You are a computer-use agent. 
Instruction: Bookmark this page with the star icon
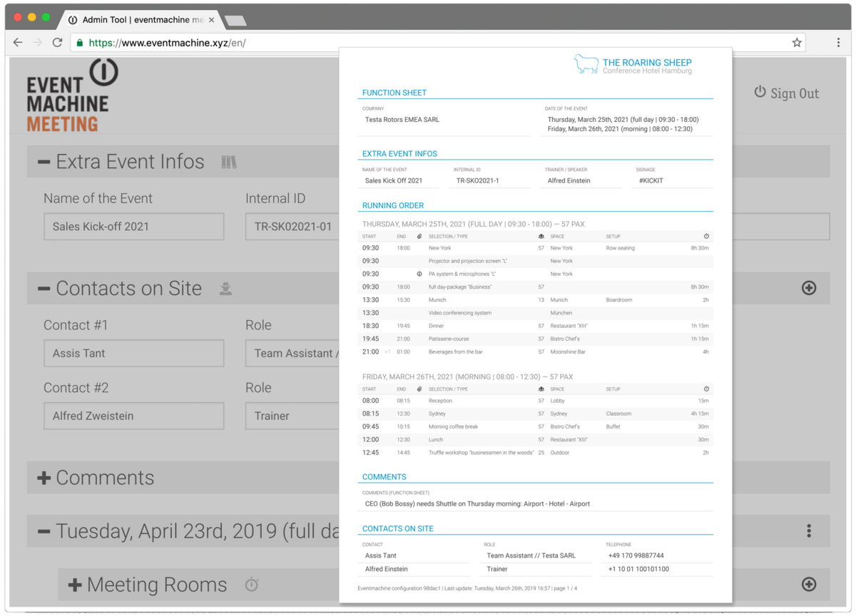pos(797,43)
